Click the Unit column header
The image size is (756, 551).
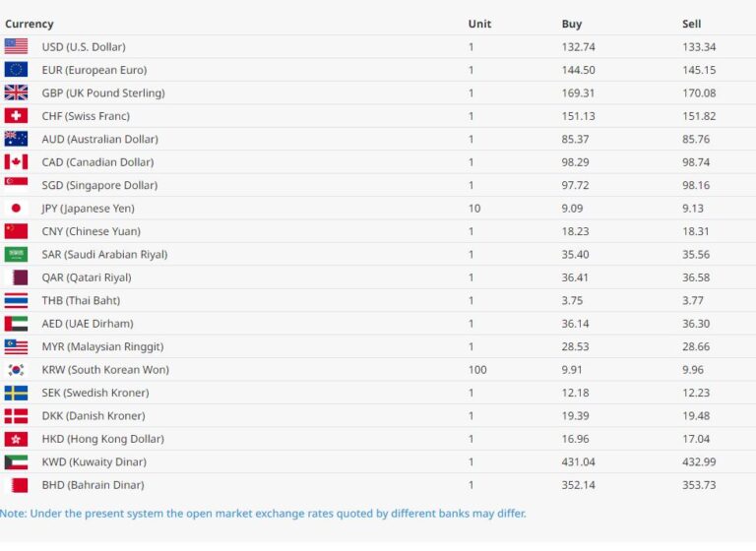tap(479, 24)
